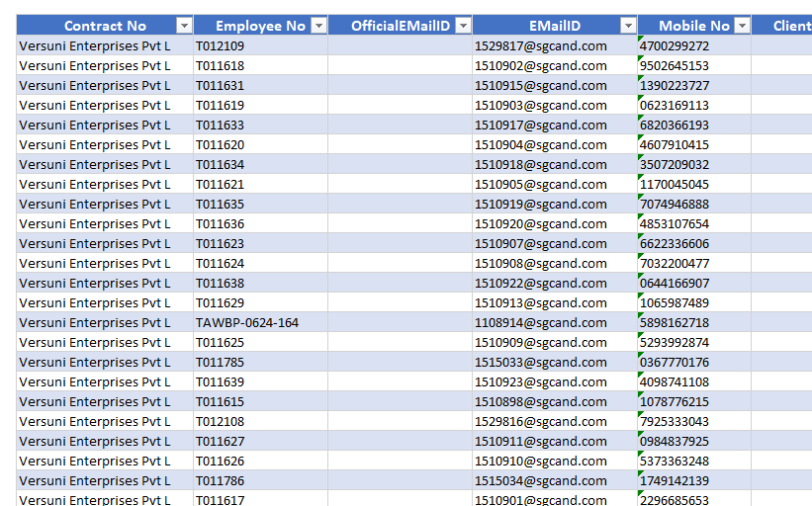Select mobile number cell 4607910415
812x506 pixels.
(x=694, y=144)
